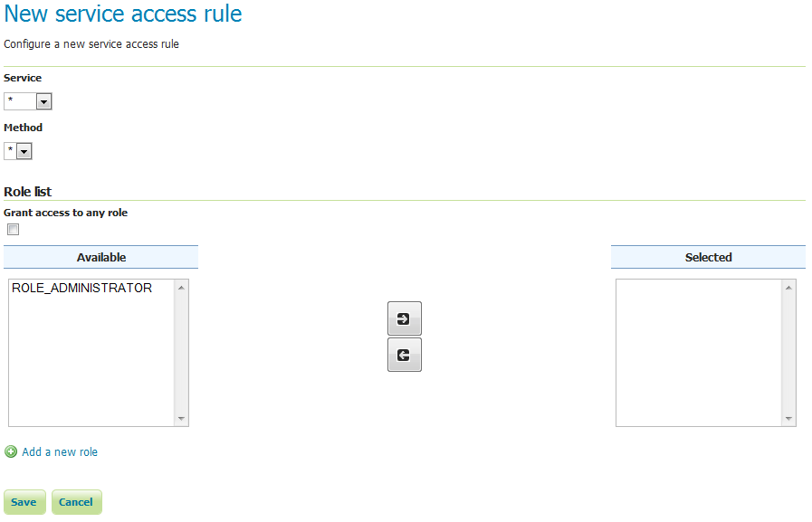
Task: Click the Selected list scrollbar track
Action: pos(789,353)
